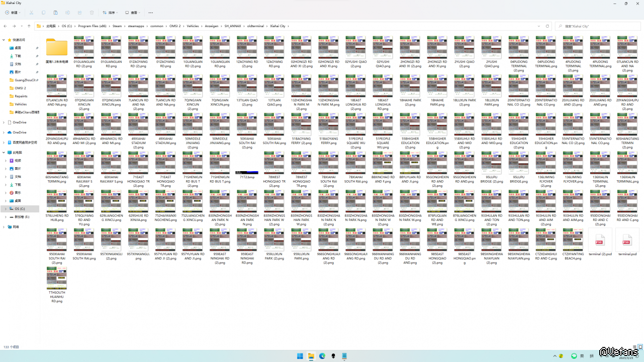Expand the 百度网盘同步空间 node
Screen dimensions: 644x362
[x=4, y=142]
